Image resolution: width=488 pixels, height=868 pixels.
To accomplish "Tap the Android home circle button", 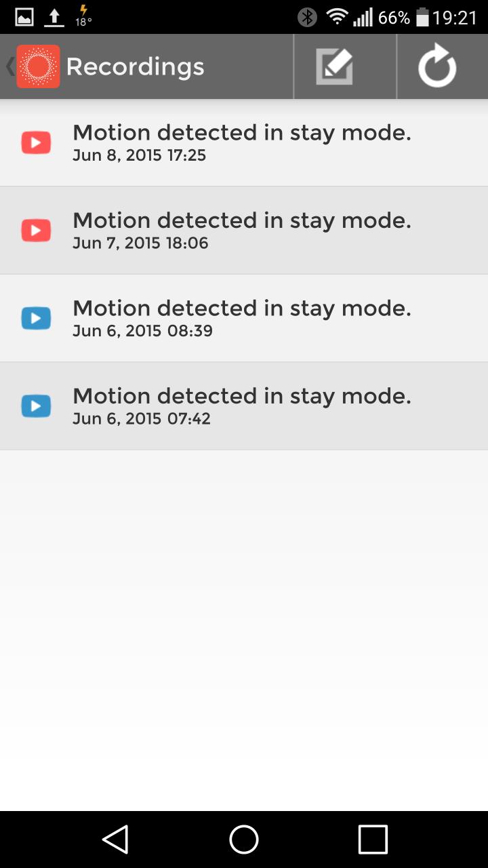I will [x=244, y=840].
